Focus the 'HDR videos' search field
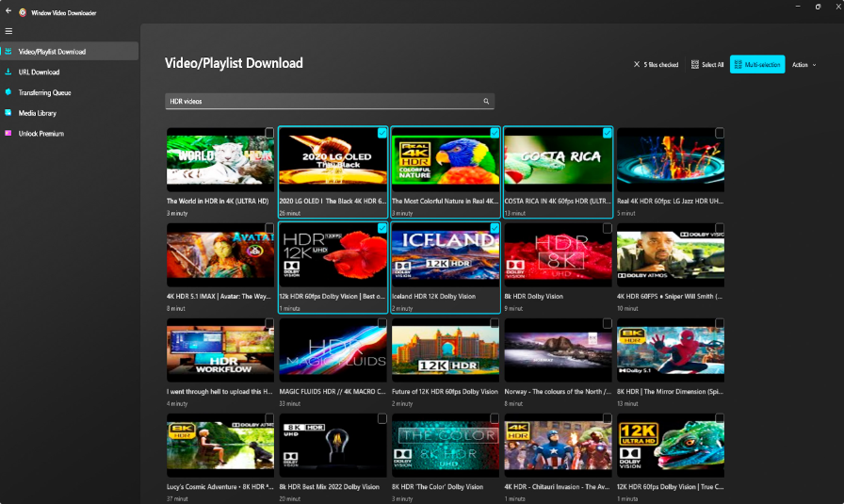Viewport: 844px width, 504px height. point(330,101)
